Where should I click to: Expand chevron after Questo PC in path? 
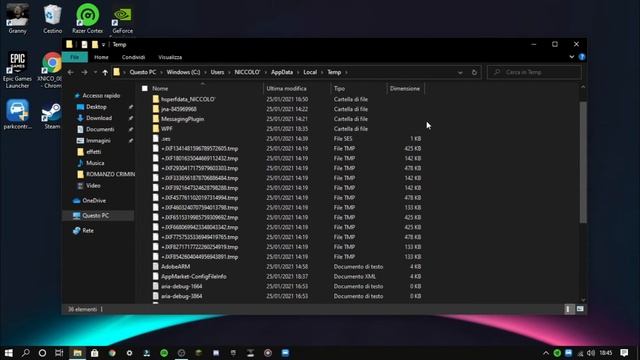[161, 72]
